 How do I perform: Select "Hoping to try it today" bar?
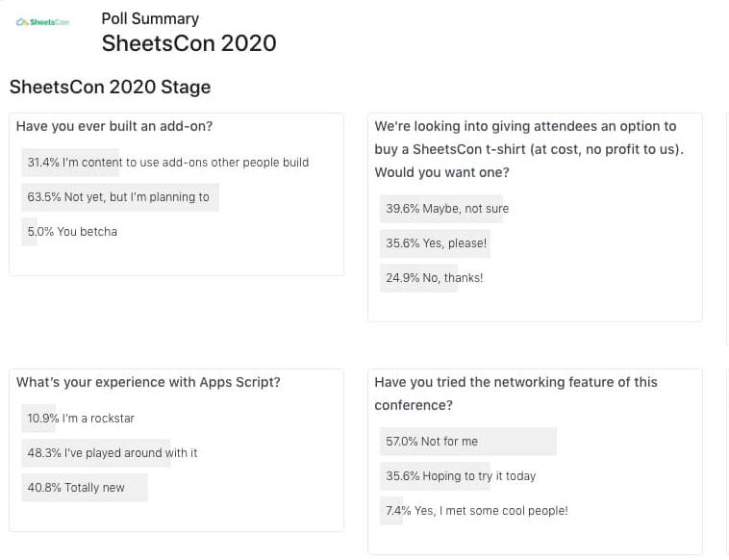click(461, 476)
